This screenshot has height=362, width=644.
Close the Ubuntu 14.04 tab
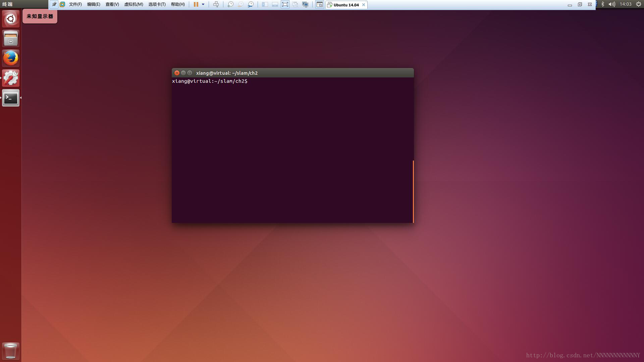[364, 5]
